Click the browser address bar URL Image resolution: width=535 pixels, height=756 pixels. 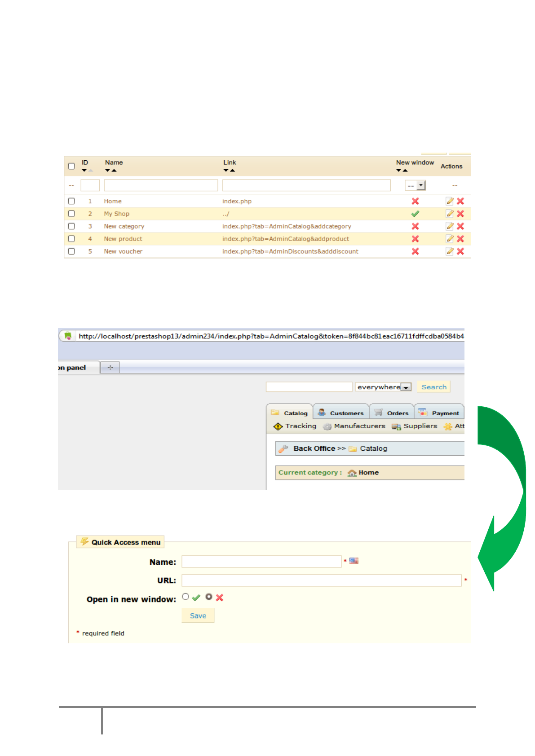[271, 336]
